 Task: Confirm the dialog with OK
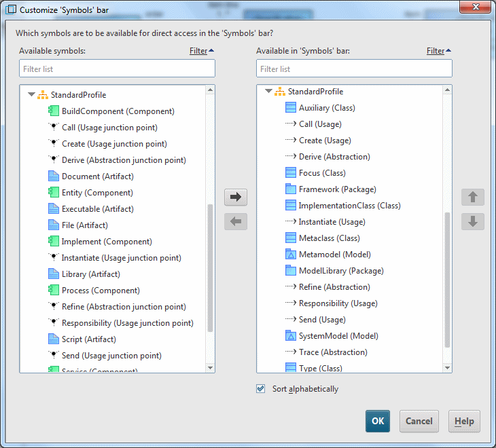point(378,421)
